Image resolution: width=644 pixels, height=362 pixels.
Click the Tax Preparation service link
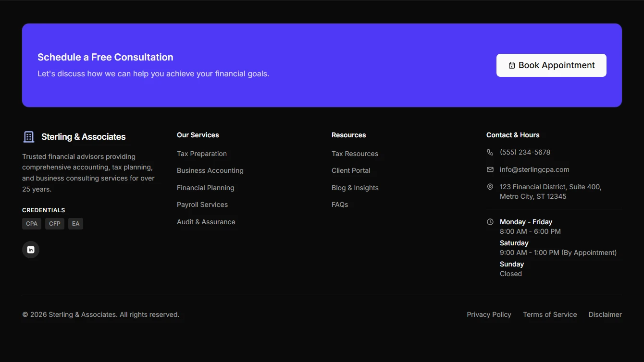[202, 154]
